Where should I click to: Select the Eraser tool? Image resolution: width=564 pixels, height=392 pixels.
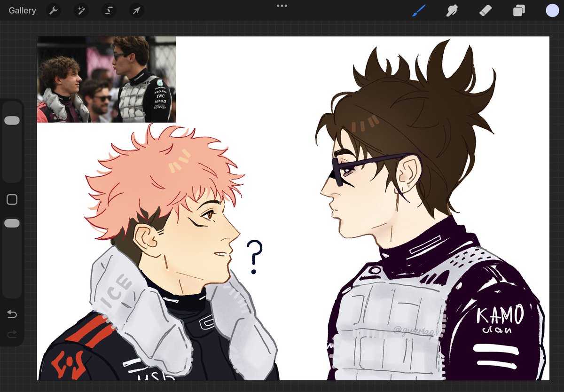tap(486, 10)
